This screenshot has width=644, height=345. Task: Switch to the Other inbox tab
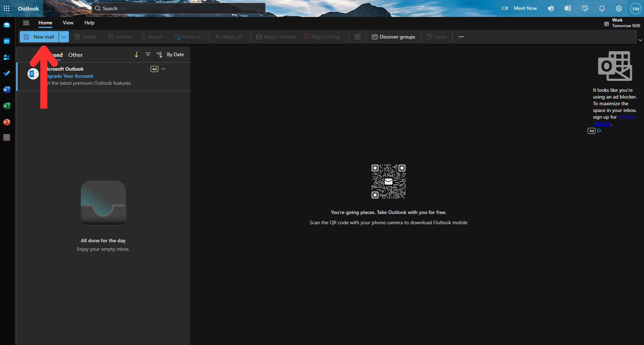tap(75, 55)
